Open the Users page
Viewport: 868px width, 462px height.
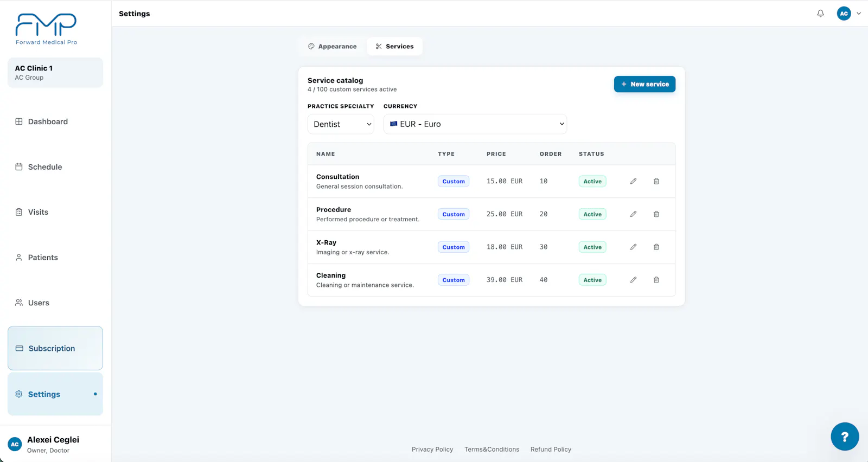coord(55,303)
